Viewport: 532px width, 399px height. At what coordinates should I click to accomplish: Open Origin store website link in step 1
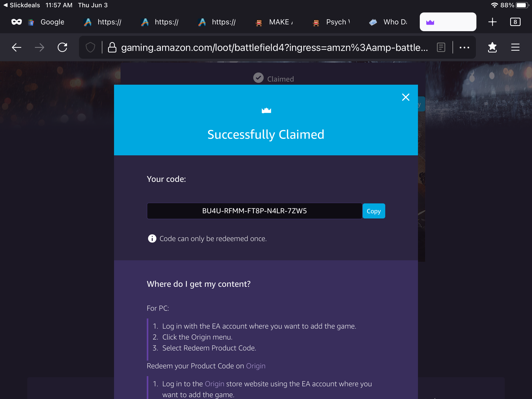[x=214, y=384]
